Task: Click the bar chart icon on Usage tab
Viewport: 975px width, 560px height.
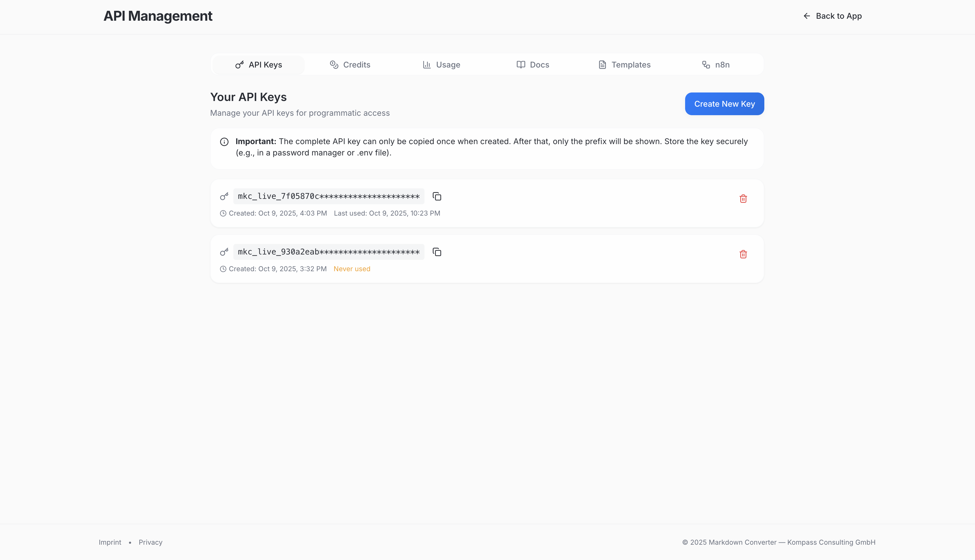Action: [426, 65]
